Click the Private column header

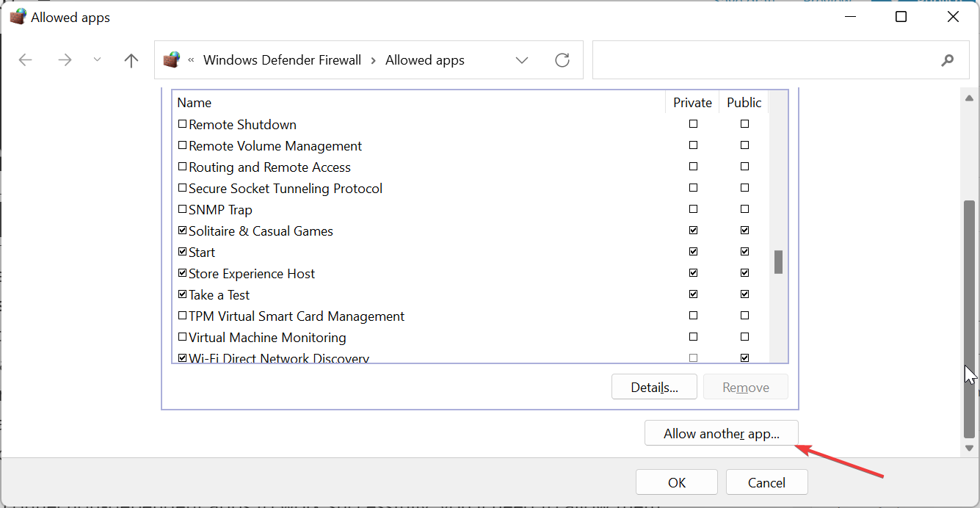[693, 103]
